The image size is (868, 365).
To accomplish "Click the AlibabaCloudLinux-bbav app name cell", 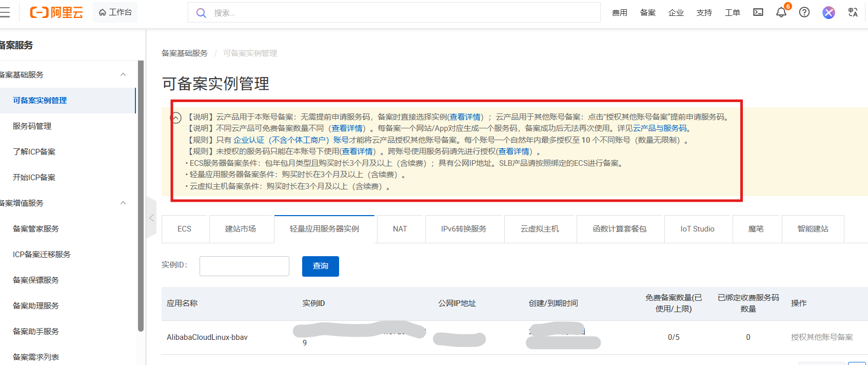I will 207,337.
